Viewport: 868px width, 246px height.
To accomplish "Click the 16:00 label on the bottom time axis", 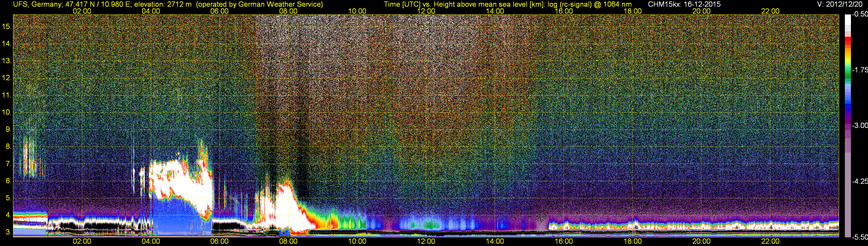I will click(x=564, y=241).
